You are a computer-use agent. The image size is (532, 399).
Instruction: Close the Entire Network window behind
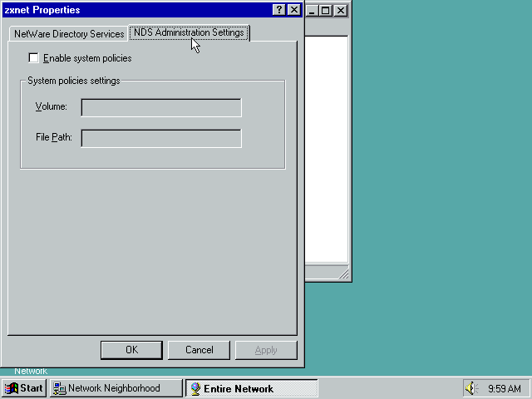pyautogui.click(x=341, y=11)
